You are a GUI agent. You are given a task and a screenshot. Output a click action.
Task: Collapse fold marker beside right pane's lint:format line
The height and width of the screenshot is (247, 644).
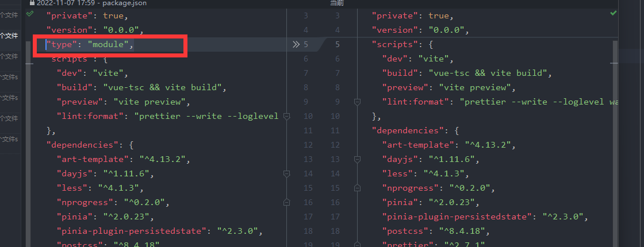click(357, 102)
